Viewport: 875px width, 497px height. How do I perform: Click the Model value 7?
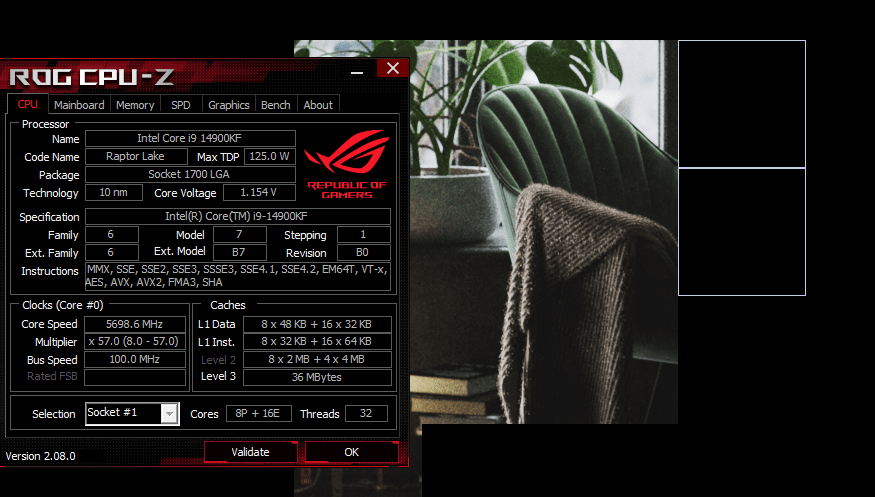pyautogui.click(x=239, y=234)
